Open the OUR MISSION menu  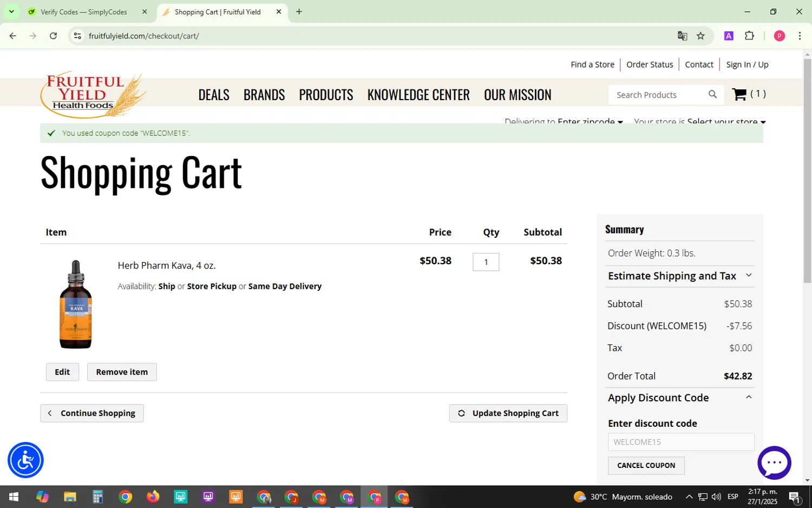tap(518, 95)
